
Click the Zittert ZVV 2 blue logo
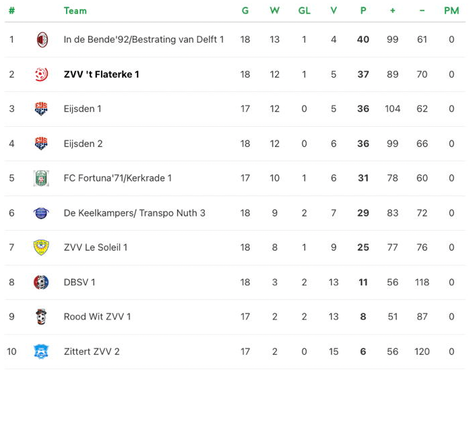point(41,351)
